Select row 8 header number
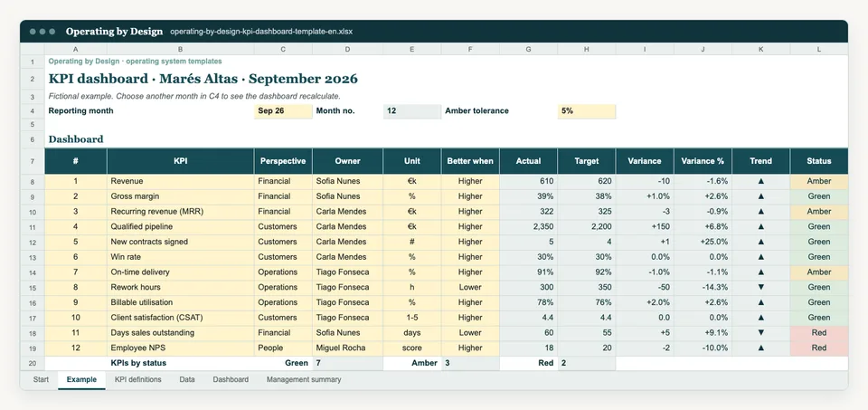868x410 pixels. click(x=33, y=181)
